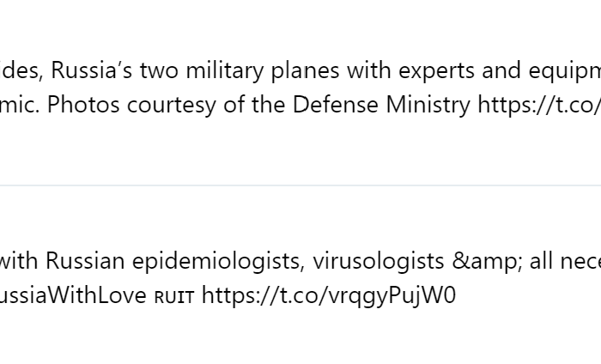Click the word "all" in the second tweet

tap(541, 261)
